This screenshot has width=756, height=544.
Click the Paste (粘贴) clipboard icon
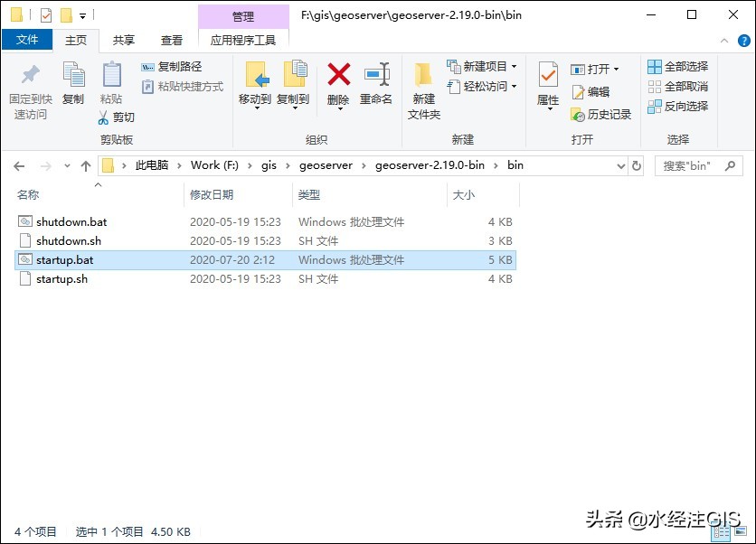point(111,74)
